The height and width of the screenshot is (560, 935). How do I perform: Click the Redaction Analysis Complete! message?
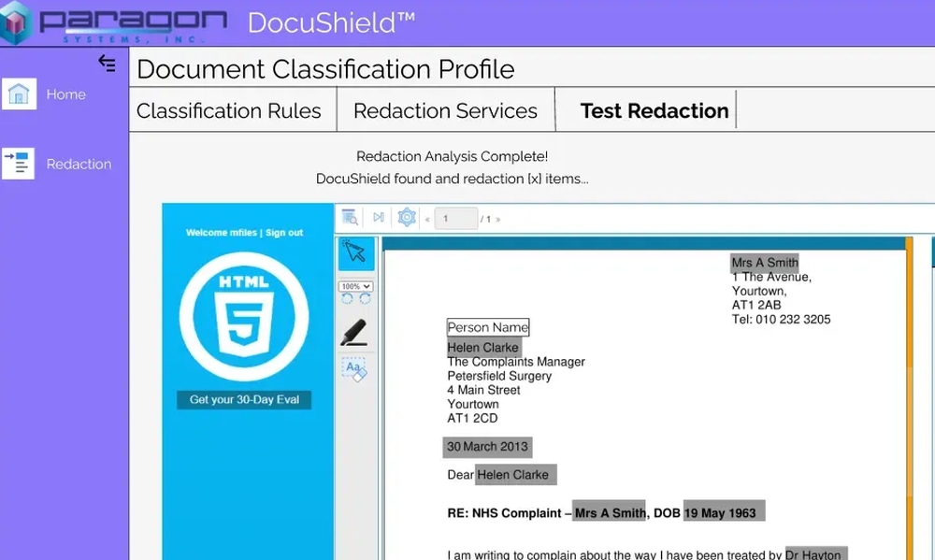(x=452, y=156)
